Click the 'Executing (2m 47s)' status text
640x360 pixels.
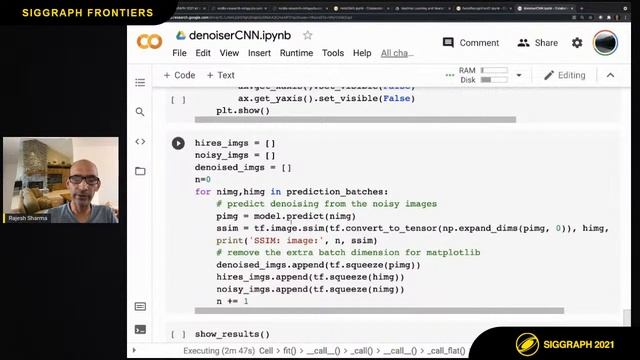pos(219,351)
